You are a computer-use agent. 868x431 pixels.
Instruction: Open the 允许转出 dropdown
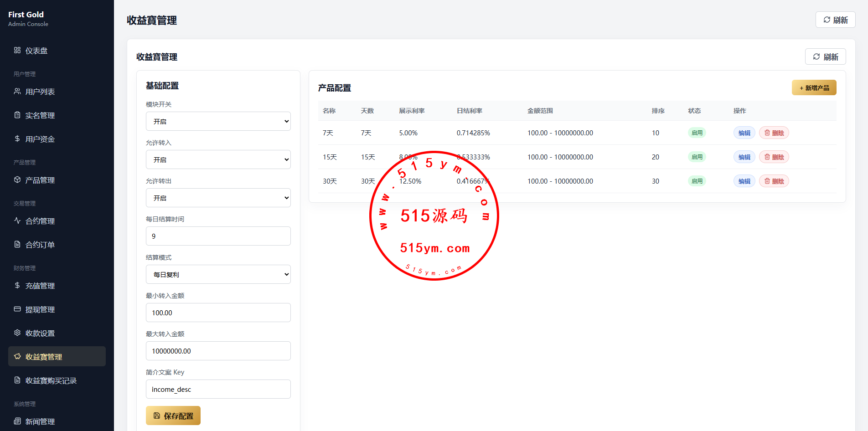[x=218, y=198]
